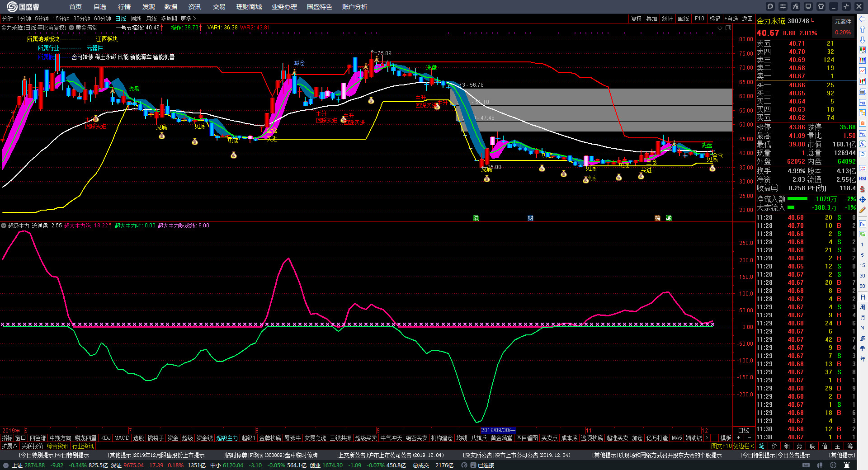Click the colored grid table icon

click(x=863, y=61)
